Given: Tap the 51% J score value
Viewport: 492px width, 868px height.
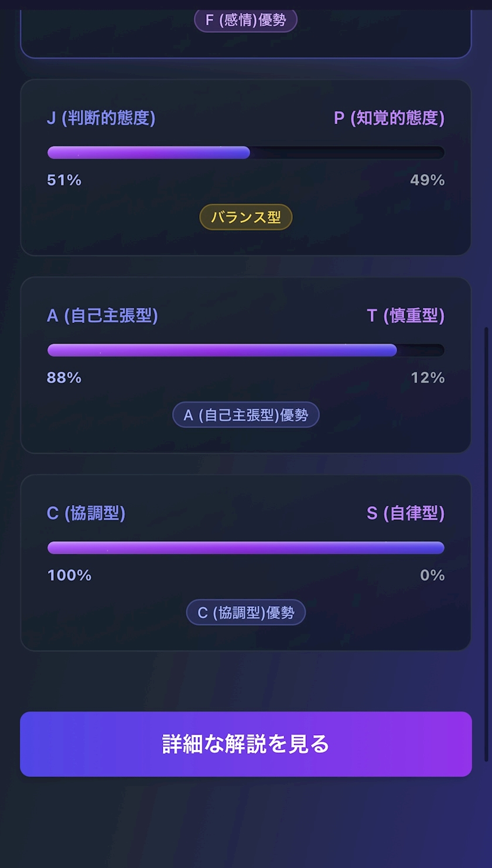Looking at the screenshot, I should coord(64,180).
